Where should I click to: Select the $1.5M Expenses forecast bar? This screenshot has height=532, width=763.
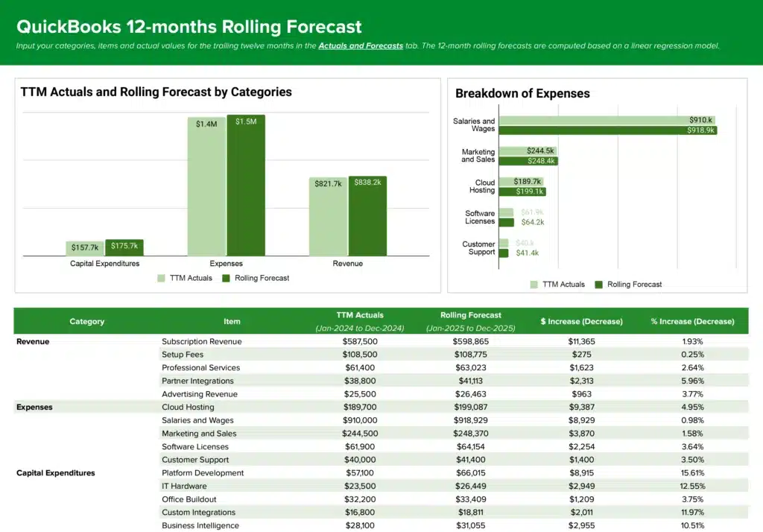click(x=246, y=186)
